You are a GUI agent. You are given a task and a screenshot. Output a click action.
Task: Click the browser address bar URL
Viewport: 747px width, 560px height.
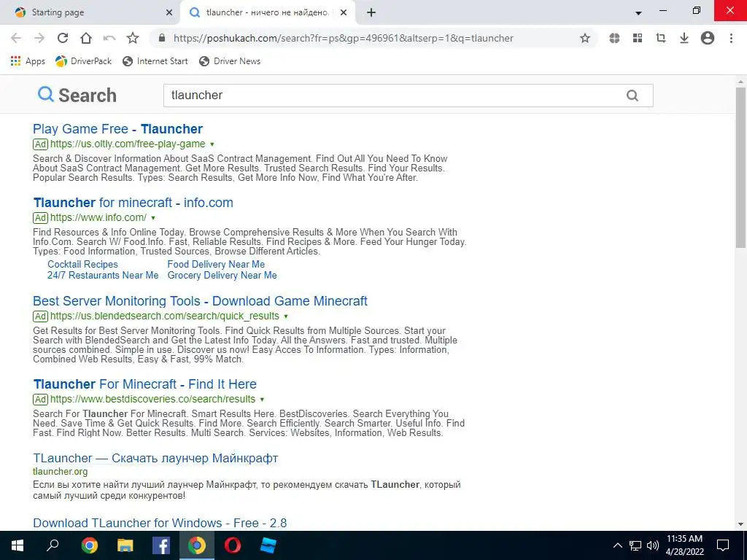343,38
